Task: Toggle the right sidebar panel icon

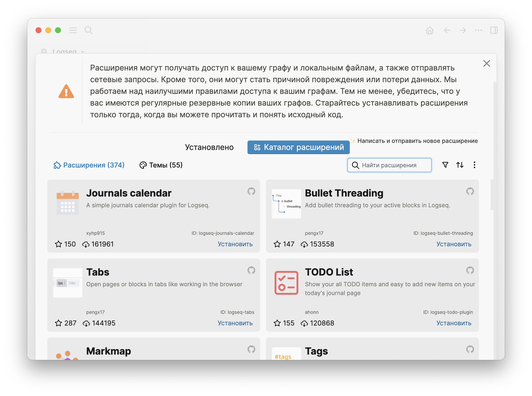Action: pyautogui.click(x=494, y=30)
